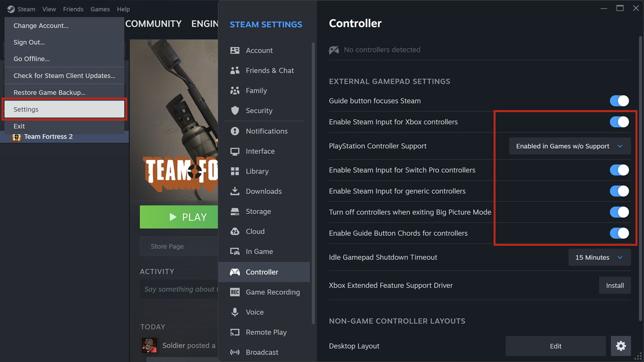The height and width of the screenshot is (362, 644).
Task: Select Go Offline menu entry
Action: click(x=32, y=59)
